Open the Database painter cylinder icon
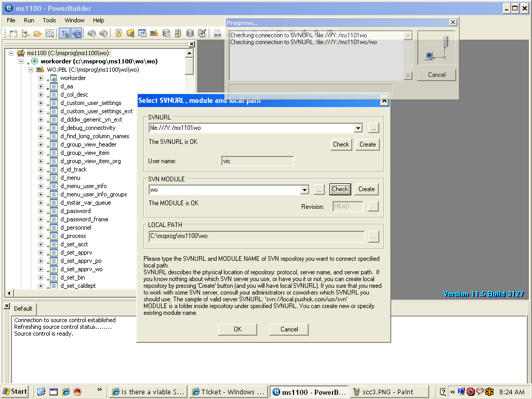This screenshot has width=532, height=399. 190,33
